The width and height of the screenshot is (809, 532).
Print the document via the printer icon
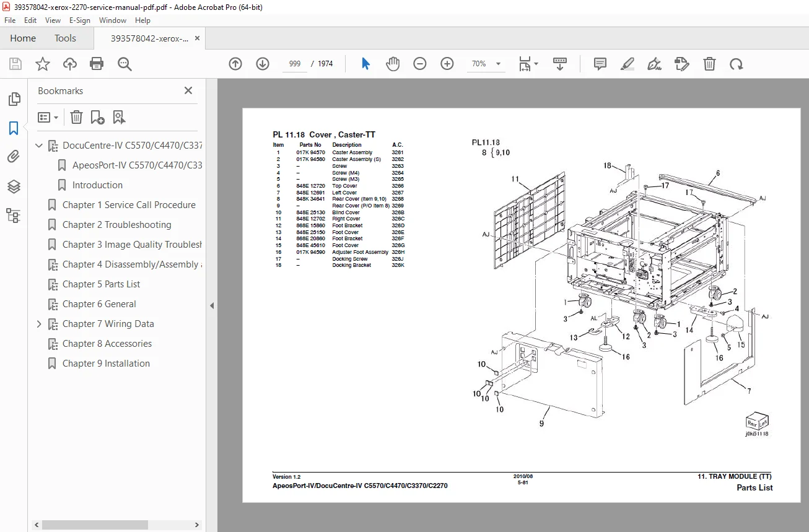tap(97, 64)
